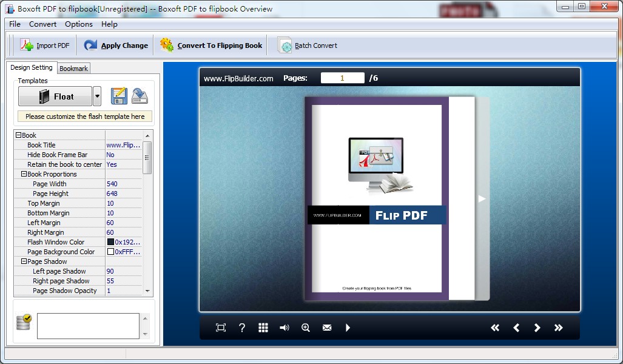Image resolution: width=623 pixels, height=364 pixels.
Task: Start auto flip play icon
Action: point(348,328)
